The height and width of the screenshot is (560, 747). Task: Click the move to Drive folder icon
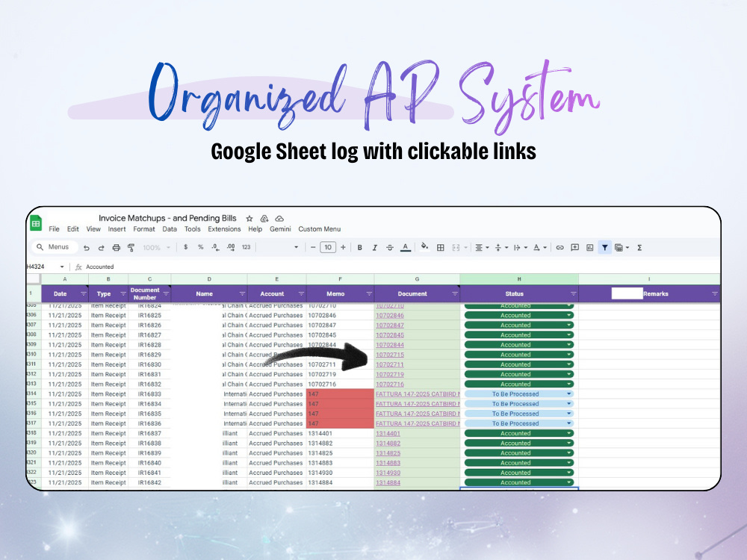coord(264,219)
